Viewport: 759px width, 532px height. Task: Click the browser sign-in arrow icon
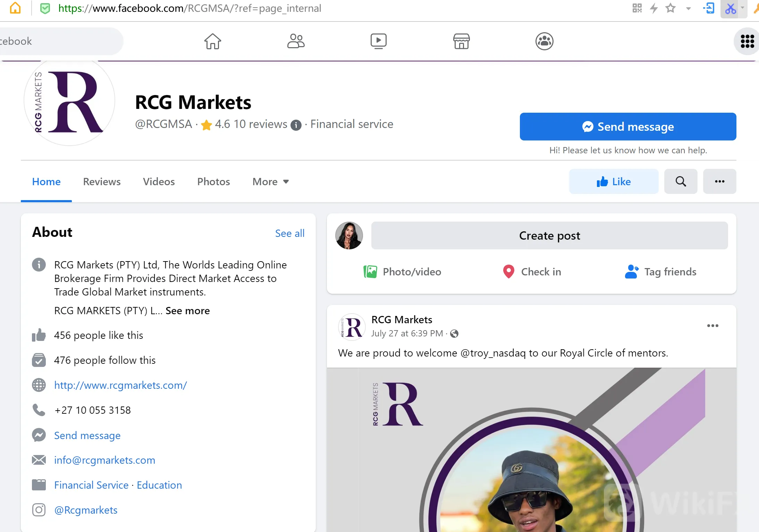[709, 8]
